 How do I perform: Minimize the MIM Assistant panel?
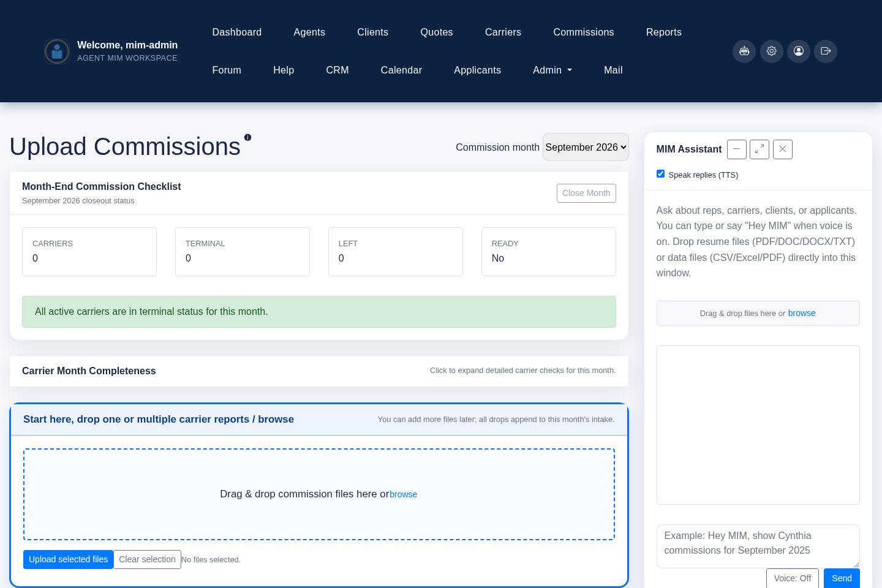(737, 149)
